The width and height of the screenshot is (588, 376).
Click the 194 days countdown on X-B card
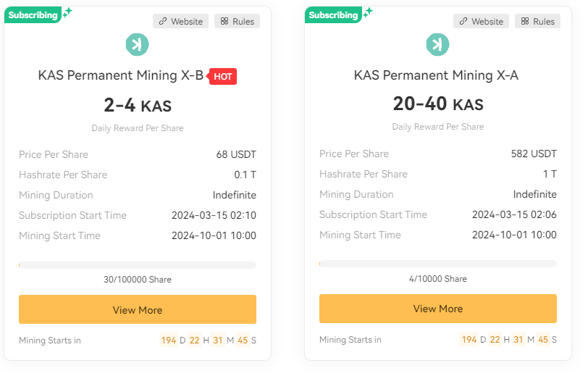169,340
